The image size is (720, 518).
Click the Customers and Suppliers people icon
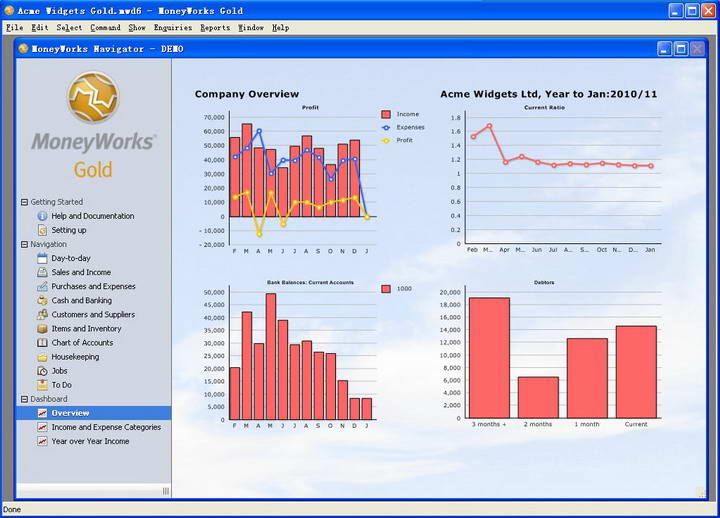pos(42,315)
